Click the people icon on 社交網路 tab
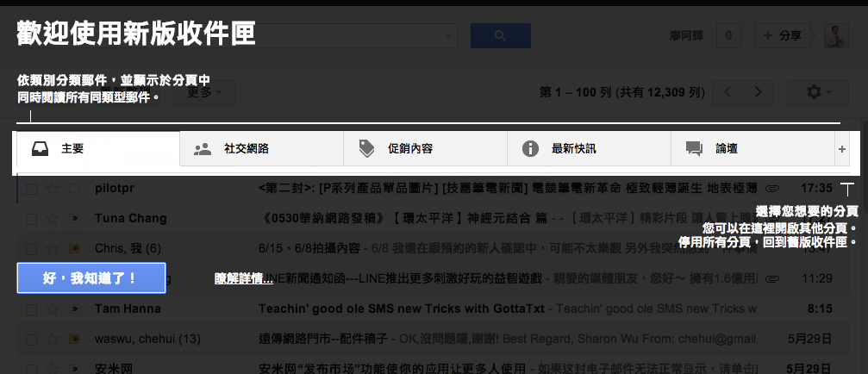868x374 pixels. pyautogui.click(x=203, y=149)
